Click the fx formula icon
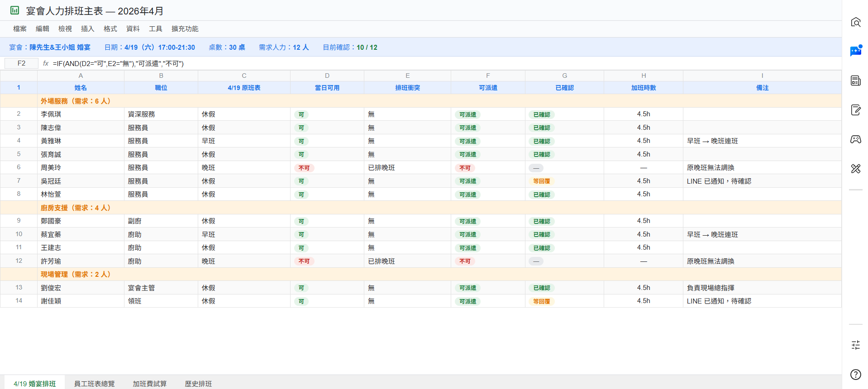 click(x=46, y=63)
